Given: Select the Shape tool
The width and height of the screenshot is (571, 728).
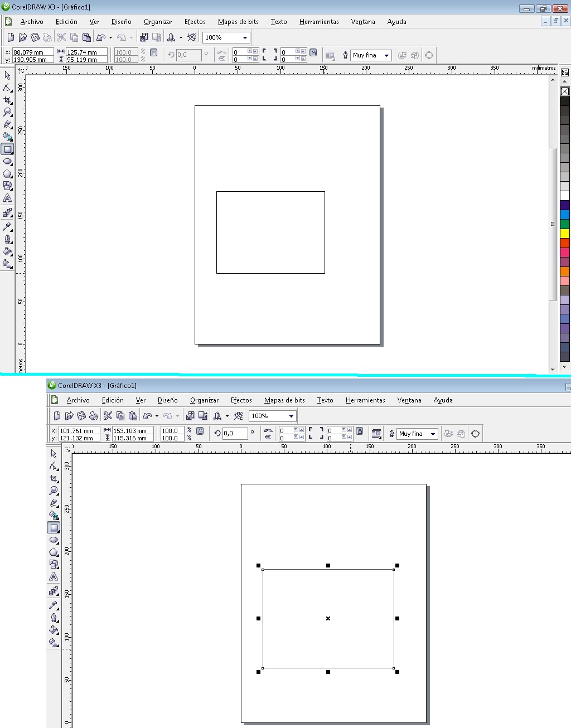Looking at the screenshot, I should [x=7, y=88].
